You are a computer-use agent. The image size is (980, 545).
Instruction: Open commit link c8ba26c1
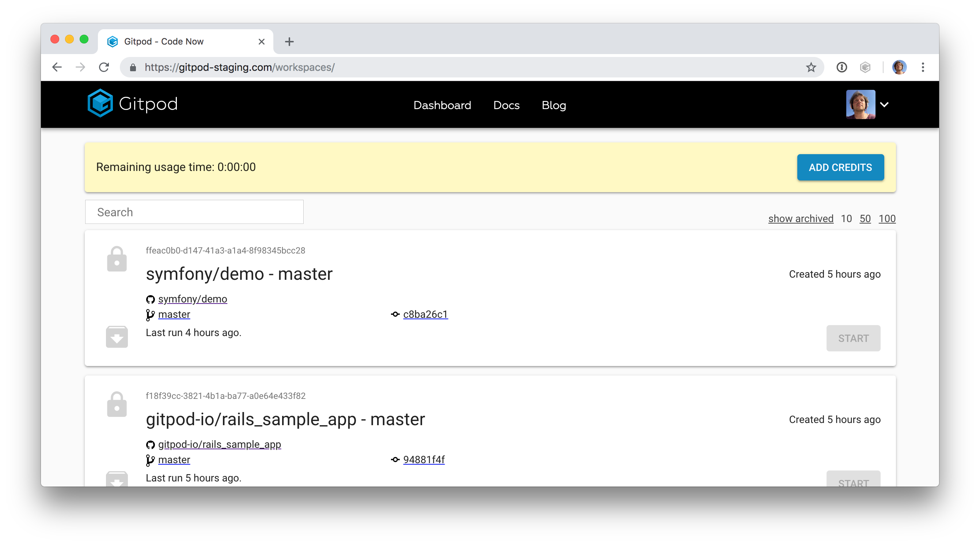tap(425, 314)
